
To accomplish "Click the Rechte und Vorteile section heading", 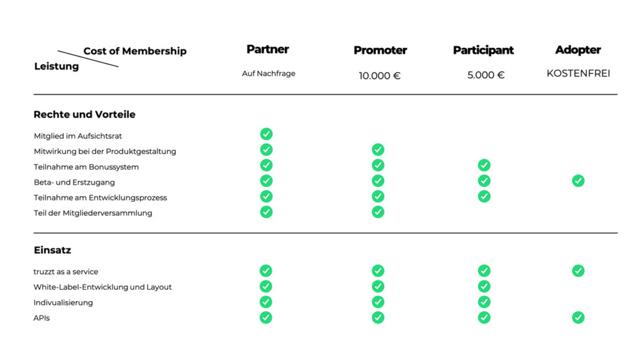I will click(x=85, y=114).
